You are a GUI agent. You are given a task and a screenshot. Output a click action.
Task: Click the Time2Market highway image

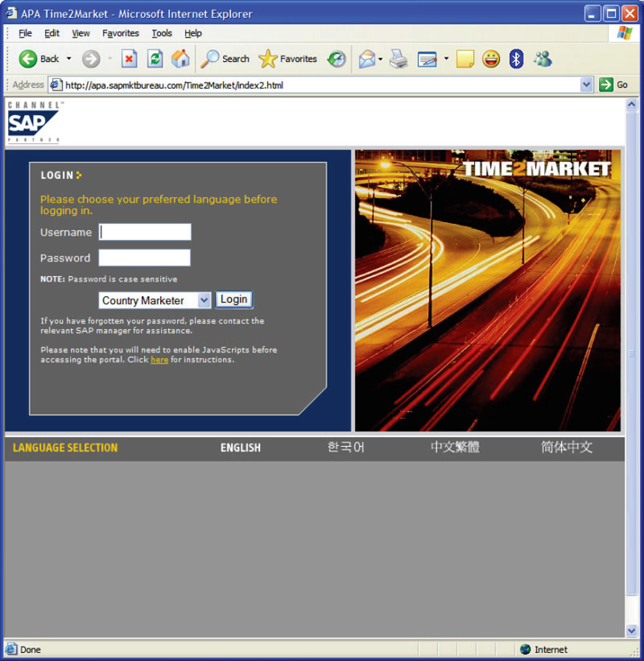point(488,291)
